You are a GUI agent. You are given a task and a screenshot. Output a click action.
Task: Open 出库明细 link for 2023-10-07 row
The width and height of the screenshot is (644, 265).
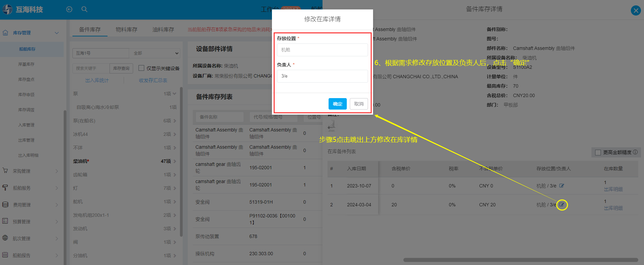coord(613,189)
